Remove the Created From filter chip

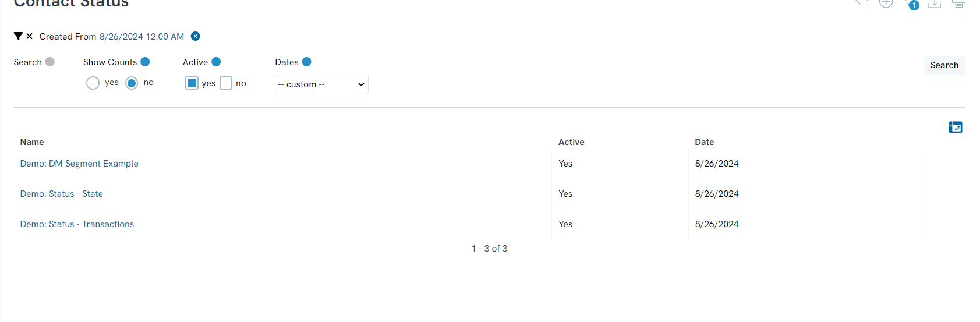tap(196, 36)
